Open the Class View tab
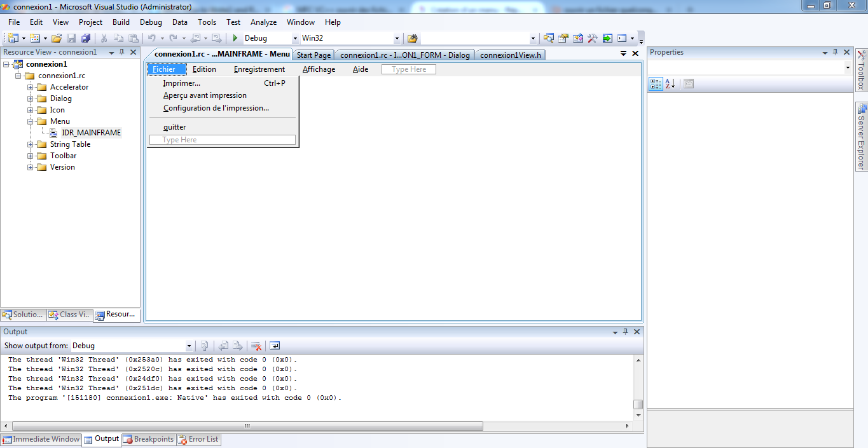Viewport: 868px width, 448px height. (x=69, y=315)
